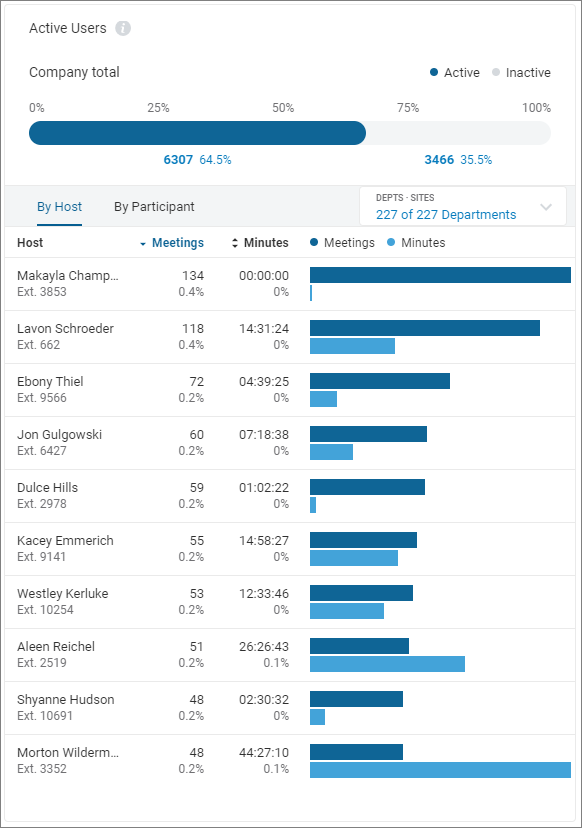Click the Host column header
The image size is (582, 828).
coord(30,242)
